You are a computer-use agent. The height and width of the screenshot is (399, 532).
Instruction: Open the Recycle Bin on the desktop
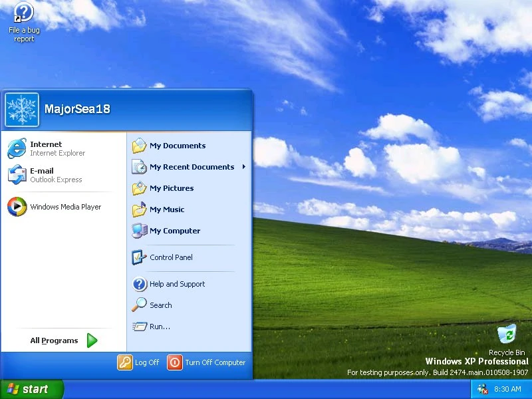[x=507, y=336]
